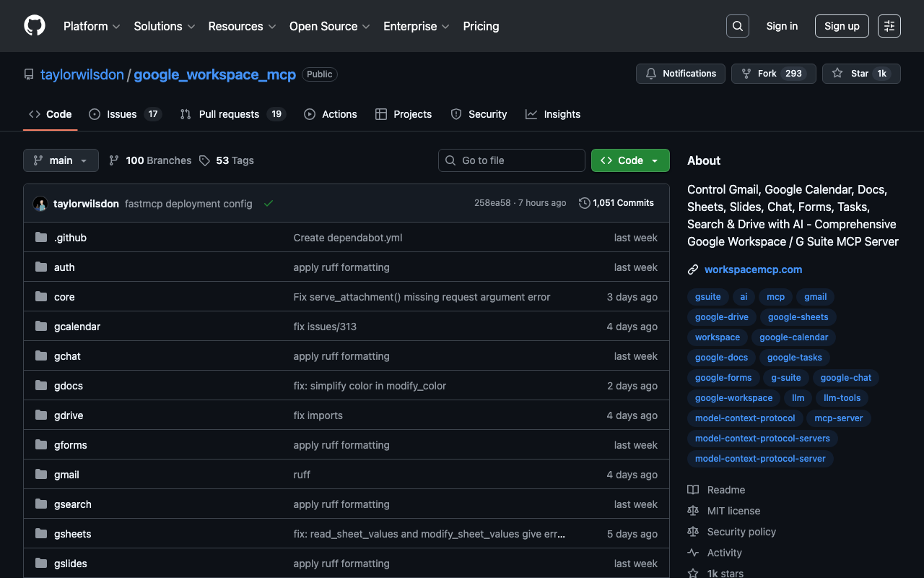Open the commit history clock icon
Image resolution: width=924 pixels, height=578 pixels.
coord(584,203)
